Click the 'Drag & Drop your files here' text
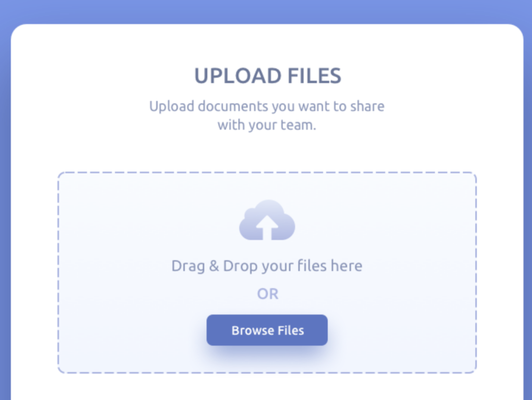532x400 pixels. coord(267,265)
